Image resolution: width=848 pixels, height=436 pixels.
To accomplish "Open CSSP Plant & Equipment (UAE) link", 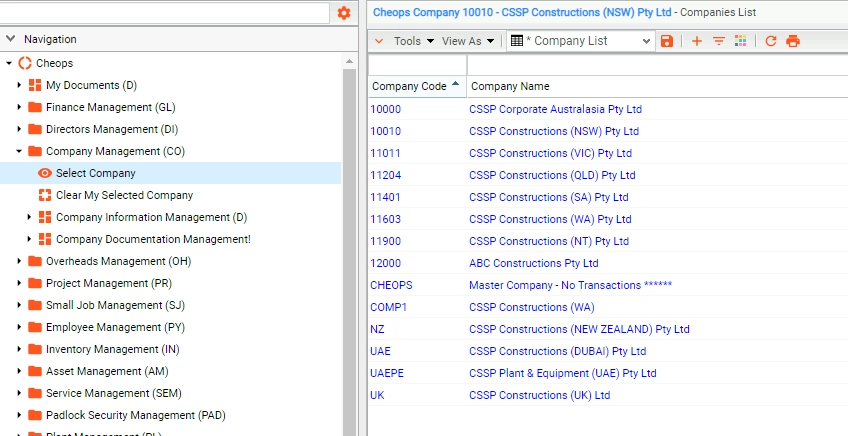I will 562,373.
